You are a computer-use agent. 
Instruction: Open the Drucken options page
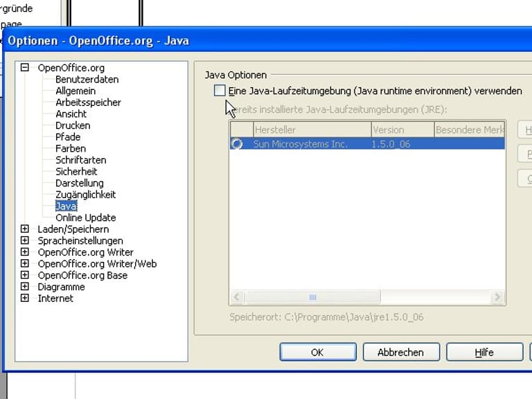[73, 125]
